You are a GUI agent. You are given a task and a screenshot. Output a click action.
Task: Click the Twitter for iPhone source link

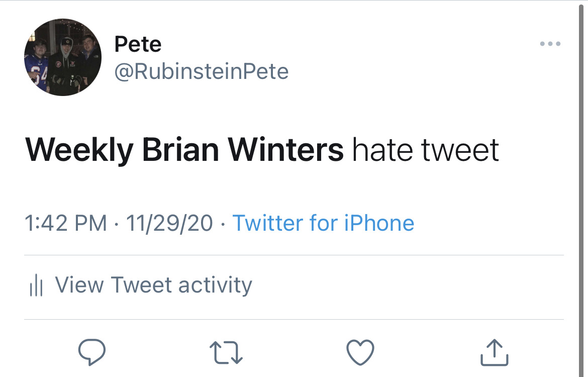pyautogui.click(x=323, y=223)
